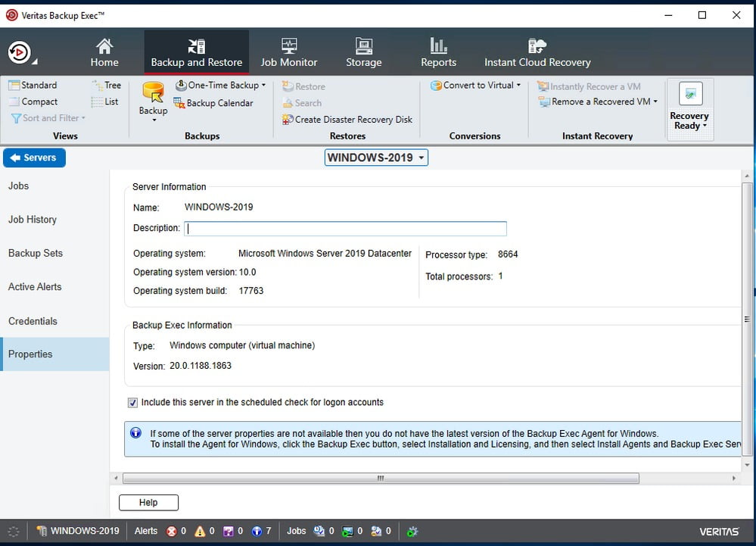
Task: Choose the Standard view
Action: 33,86
